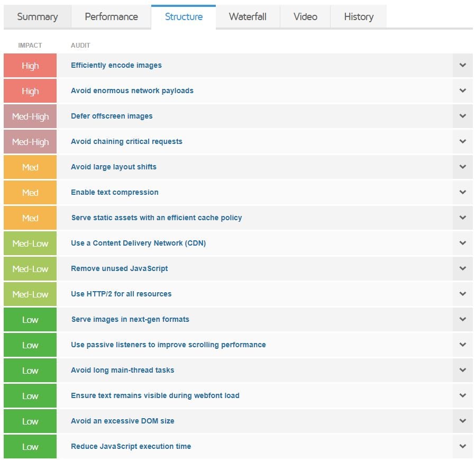Open Avoid enormous network payloads audit
Viewport: 476px width, 460px height.
point(132,91)
